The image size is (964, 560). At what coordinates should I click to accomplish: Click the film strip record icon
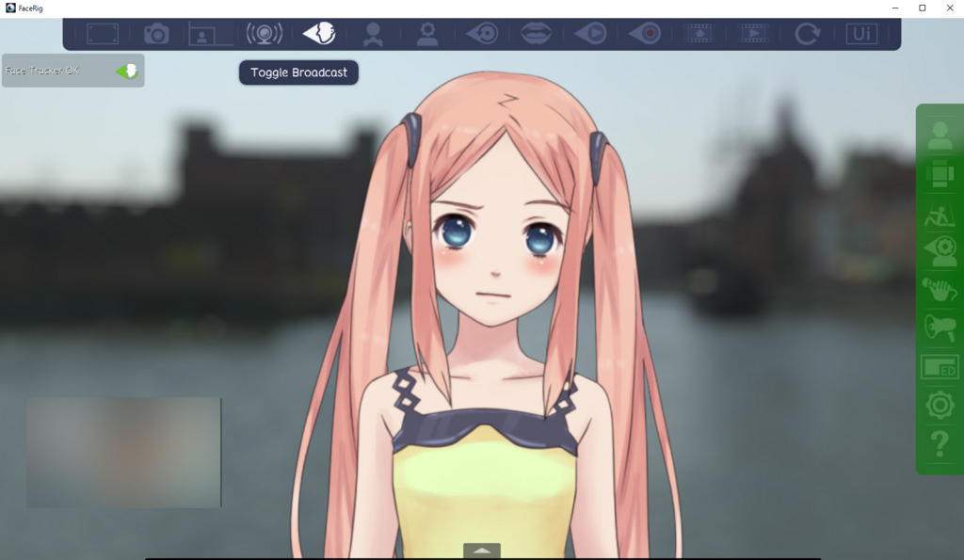pyautogui.click(x=699, y=34)
